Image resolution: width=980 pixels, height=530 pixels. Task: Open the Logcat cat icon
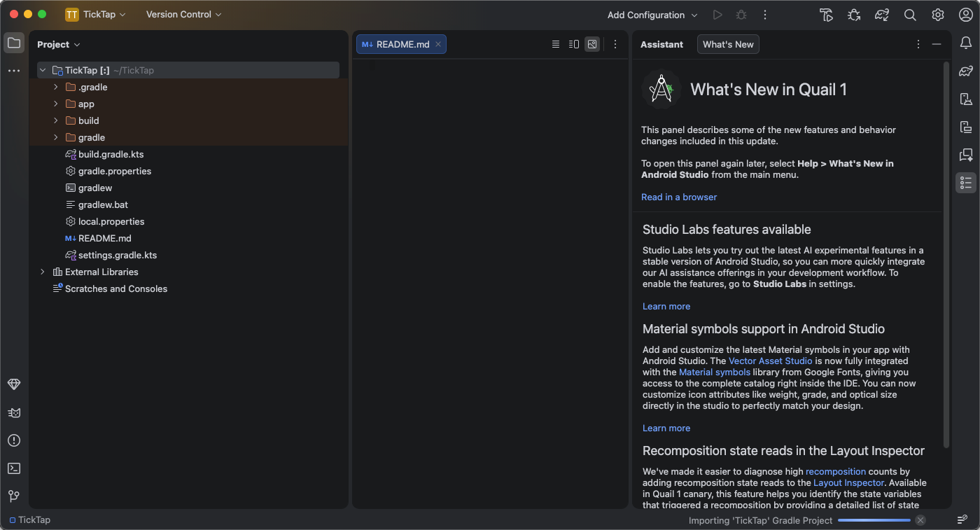pyautogui.click(x=14, y=412)
